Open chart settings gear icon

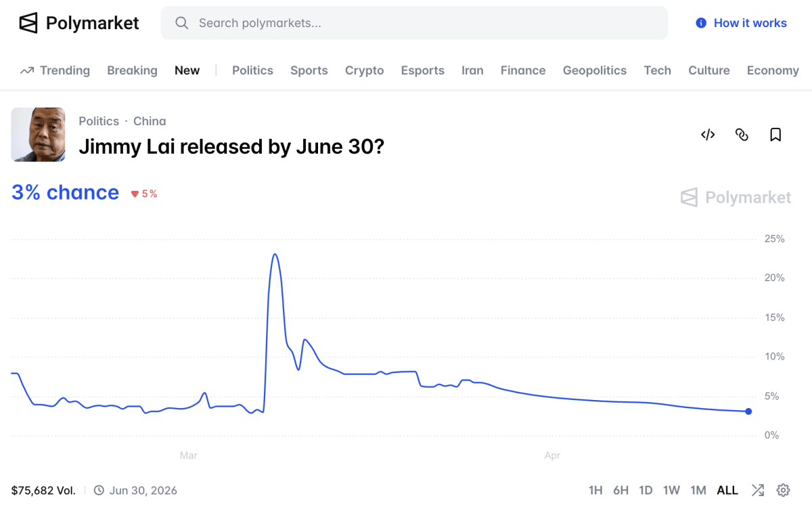pyautogui.click(x=783, y=490)
